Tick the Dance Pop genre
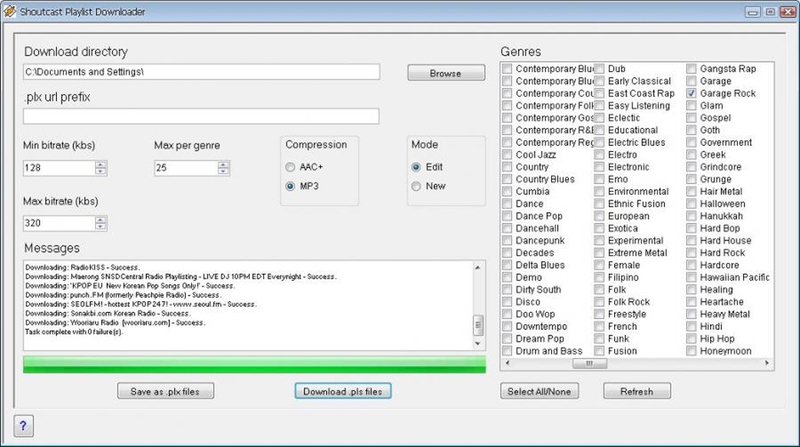 507,216
